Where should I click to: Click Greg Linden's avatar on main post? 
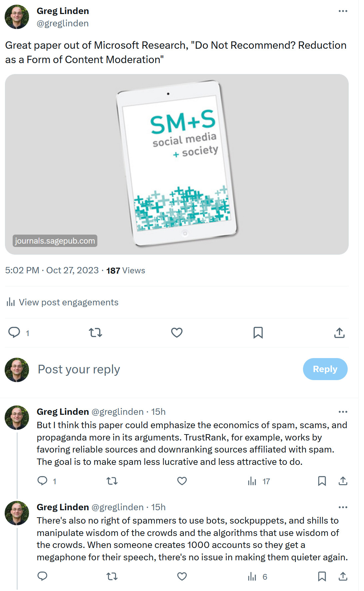(x=17, y=17)
